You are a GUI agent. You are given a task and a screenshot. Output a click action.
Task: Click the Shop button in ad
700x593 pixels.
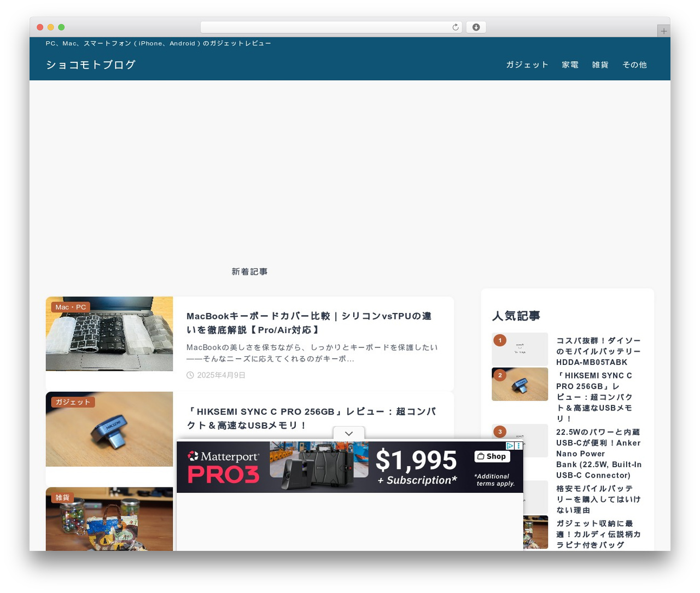492,456
